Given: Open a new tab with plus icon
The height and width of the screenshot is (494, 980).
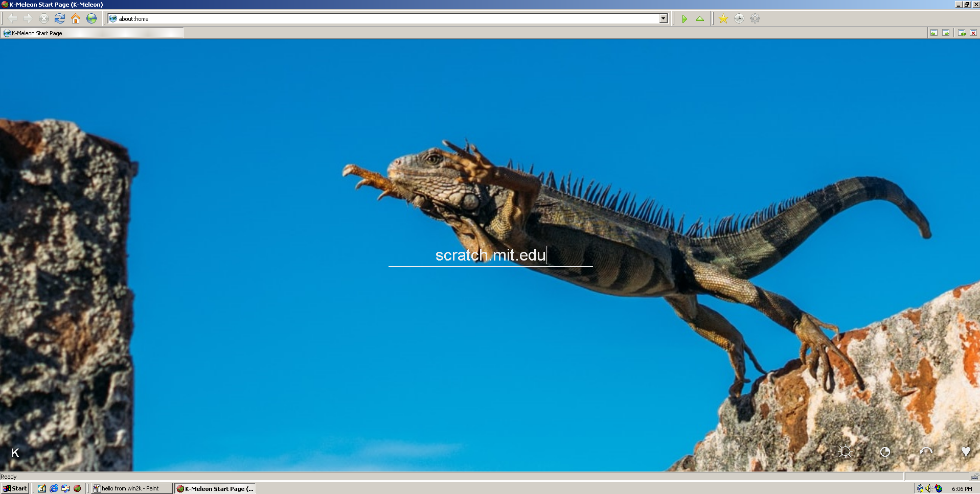Looking at the screenshot, I should click(961, 33).
